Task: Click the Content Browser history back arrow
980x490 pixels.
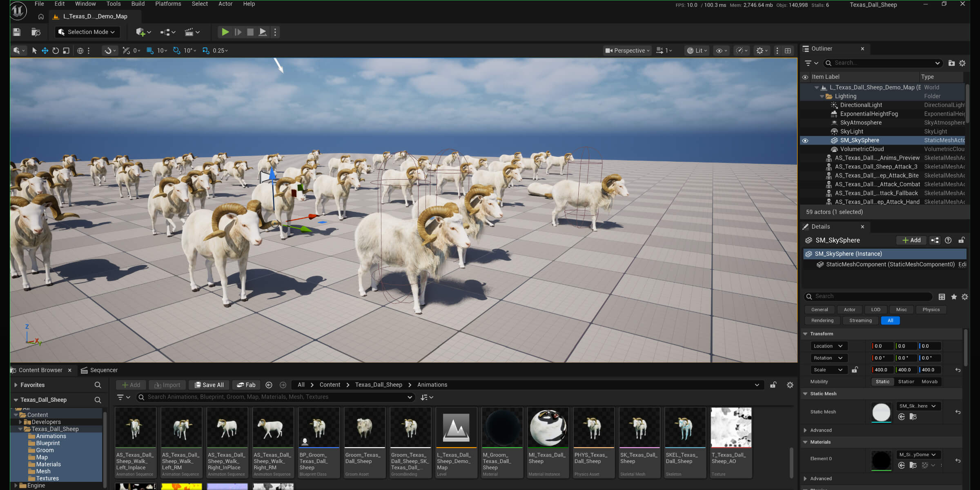Action: coord(269,385)
